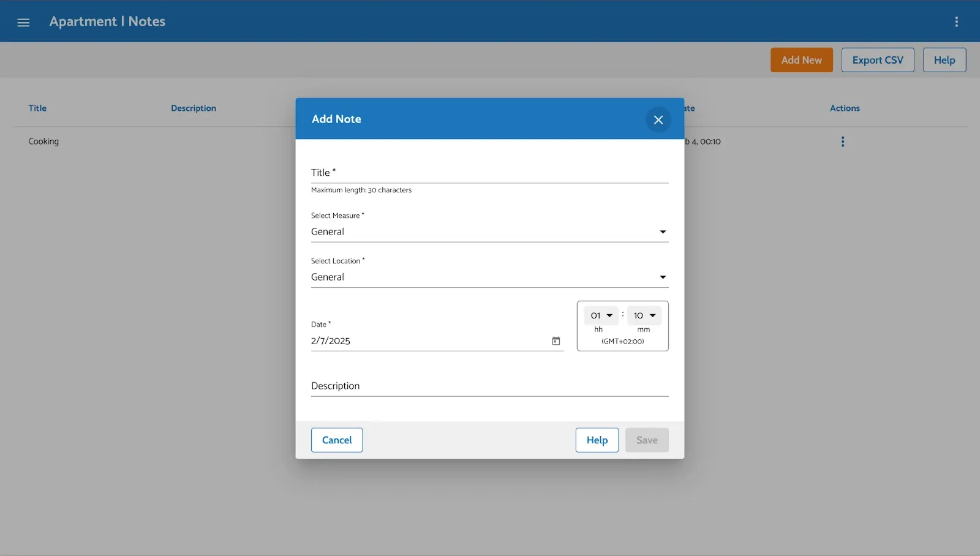Viewport: 980px width, 556px height.
Task: Click the Description input field
Action: coord(489,386)
